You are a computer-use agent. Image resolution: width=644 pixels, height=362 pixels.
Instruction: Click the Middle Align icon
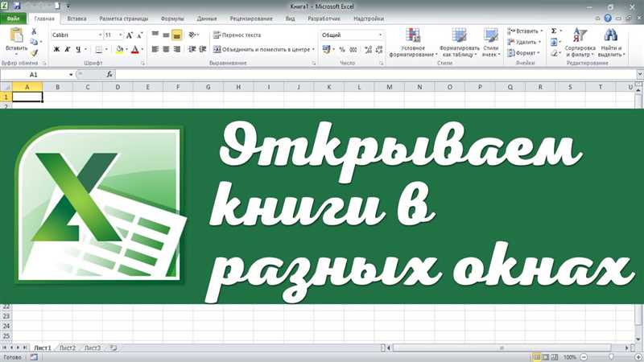[166, 35]
